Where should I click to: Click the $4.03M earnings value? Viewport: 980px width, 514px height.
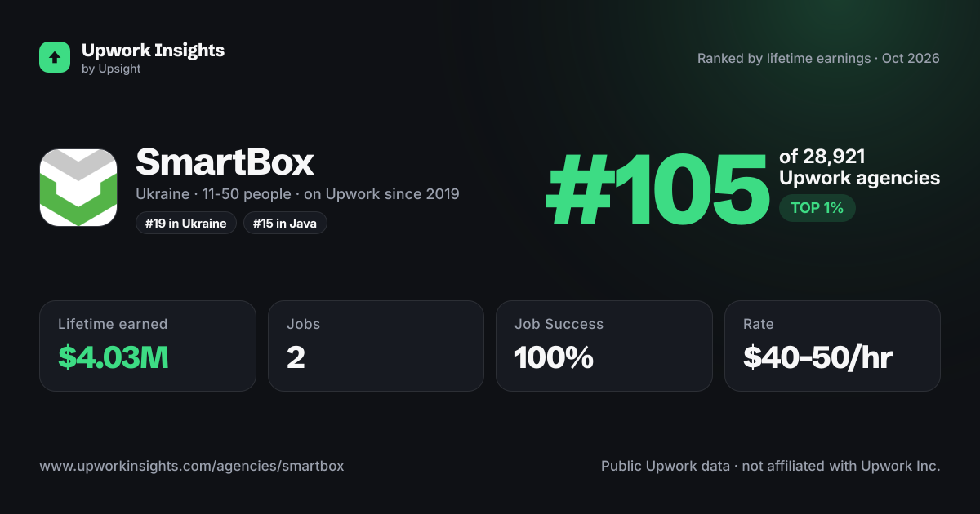[114, 357]
